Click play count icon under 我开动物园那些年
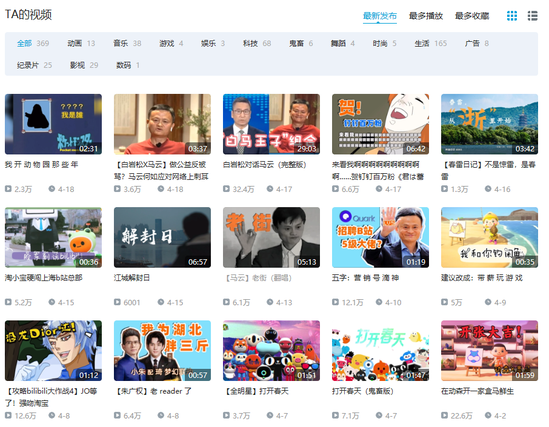The width and height of the screenshot is (549, 427). 8,189
